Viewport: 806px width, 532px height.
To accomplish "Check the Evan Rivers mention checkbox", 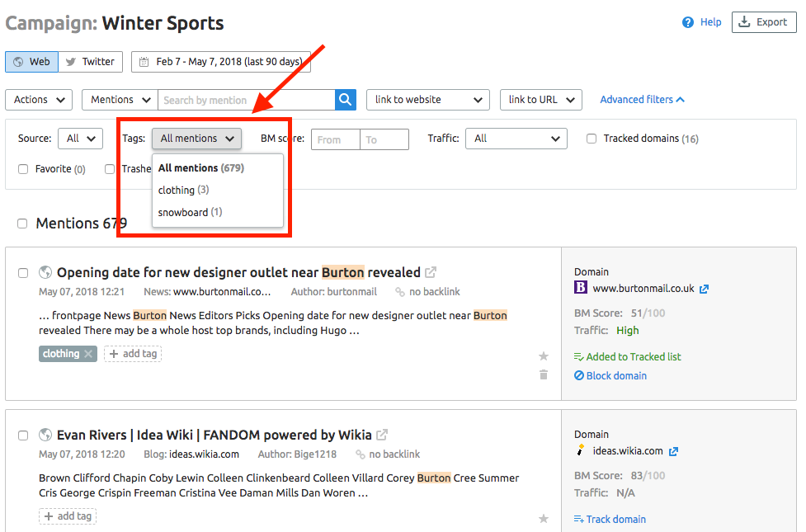I will pyautogui.click(x=23, y=435).
